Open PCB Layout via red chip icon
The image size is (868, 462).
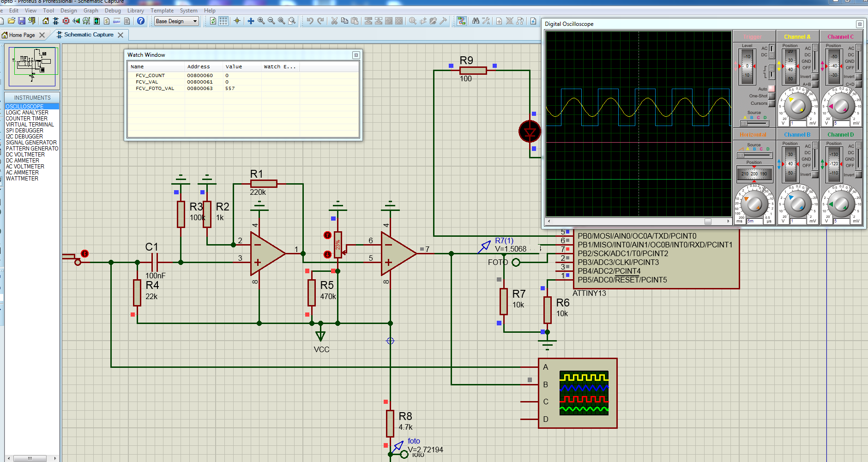[x=66, y=21]
